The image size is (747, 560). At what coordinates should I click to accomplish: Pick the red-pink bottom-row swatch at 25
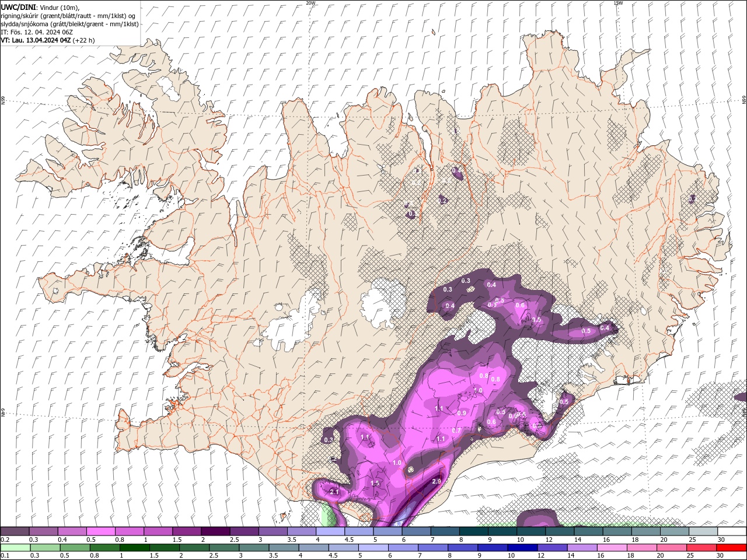[x=701, y=548]
